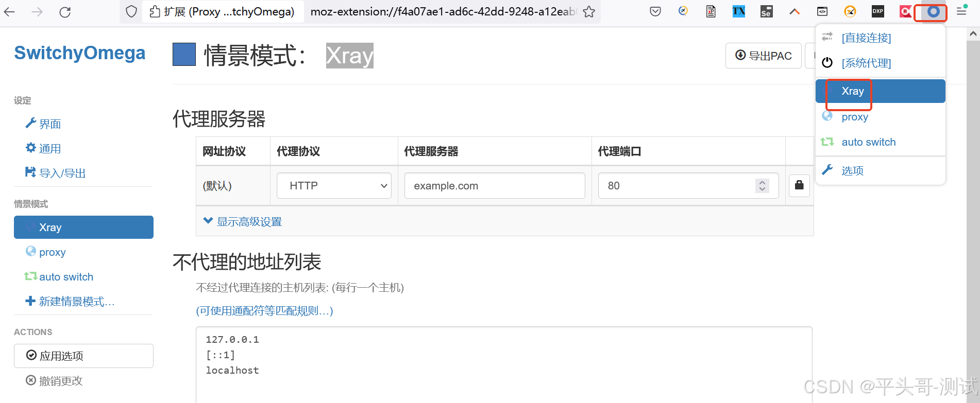Screen dimensions: 980x403
Task: Click the SwitchyOmega title link
Action: 80,53
